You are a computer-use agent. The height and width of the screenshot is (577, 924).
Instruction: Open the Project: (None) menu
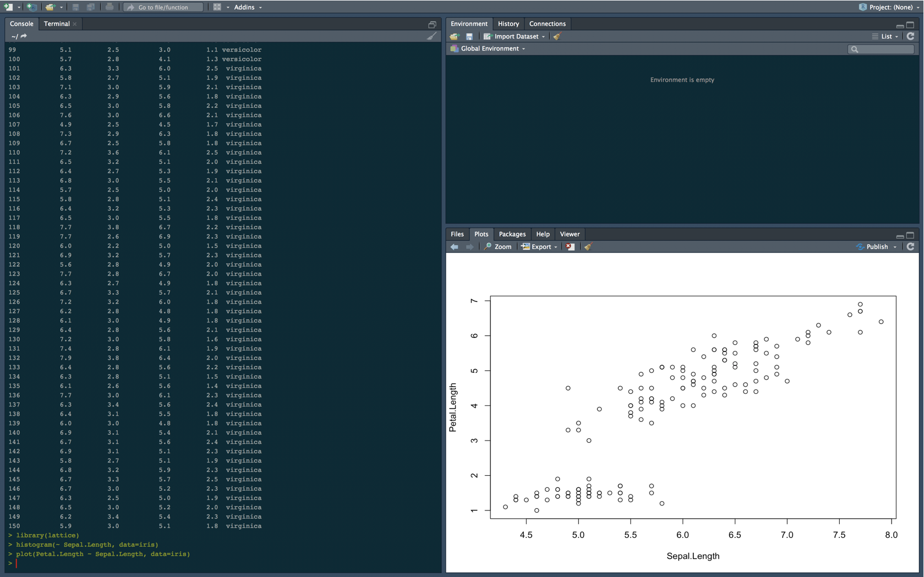tap(889, 7)
